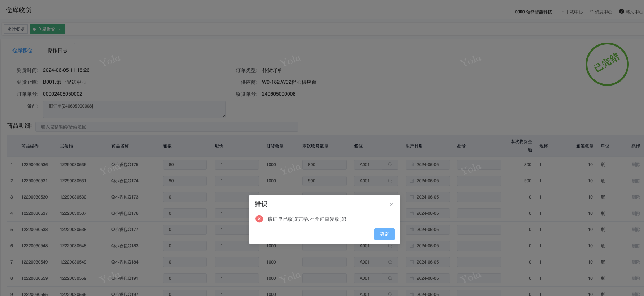Click 删除 link for row 2
Screen dimensions: 644x296
point(636,181)
